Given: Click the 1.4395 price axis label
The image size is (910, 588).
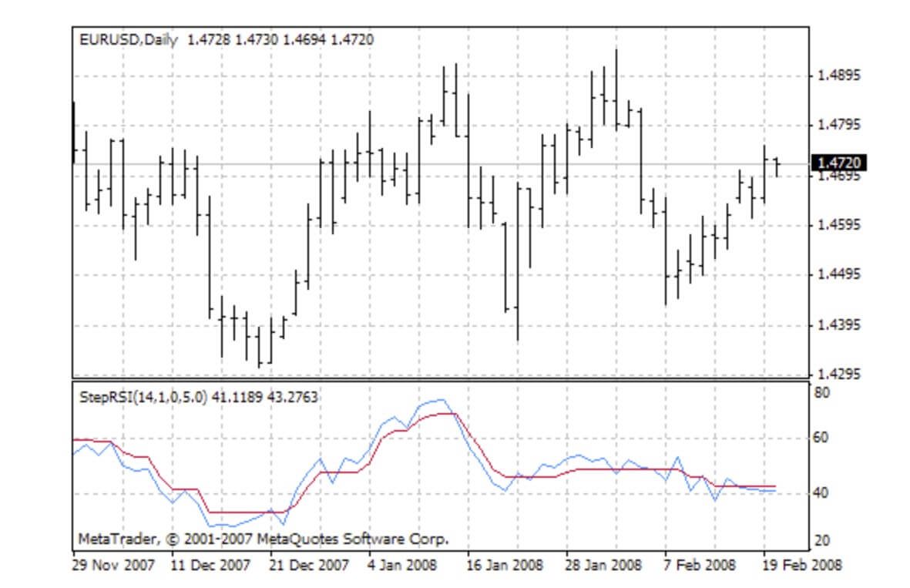Looking at the screenshot, I should 838,325.
